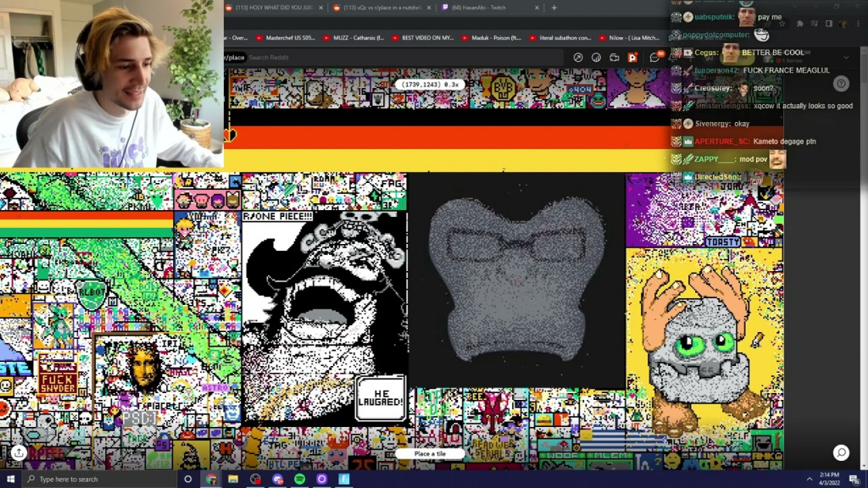868x488 pixels.
Task: Open Windows notification center
Action: click(854, 480)
